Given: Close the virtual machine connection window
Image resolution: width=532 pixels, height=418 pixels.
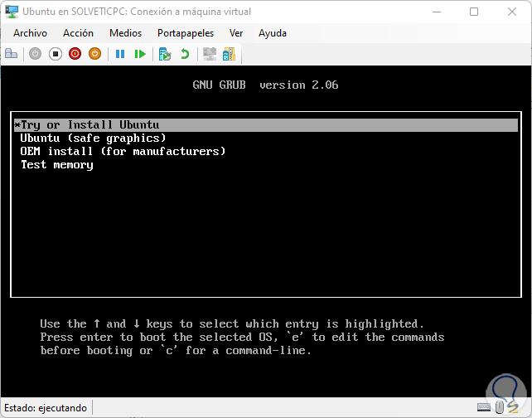Looking at the screenshot, I should 512,12.
